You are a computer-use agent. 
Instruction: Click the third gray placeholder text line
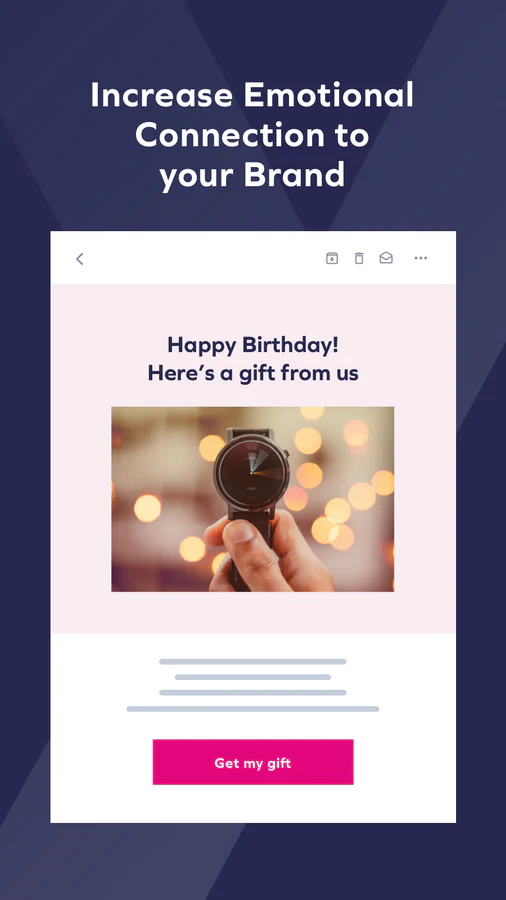click(252, 693)
